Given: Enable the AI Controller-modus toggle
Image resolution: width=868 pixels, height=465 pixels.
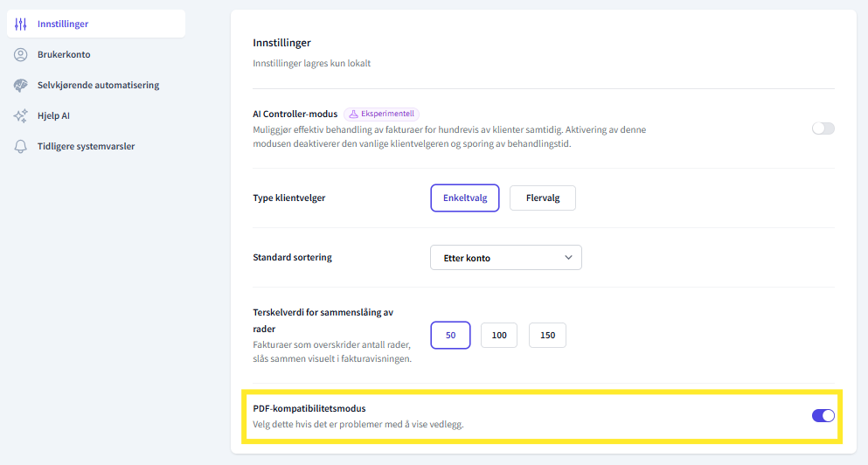Looking at the screenshot, I should click(x=823, y=128).
